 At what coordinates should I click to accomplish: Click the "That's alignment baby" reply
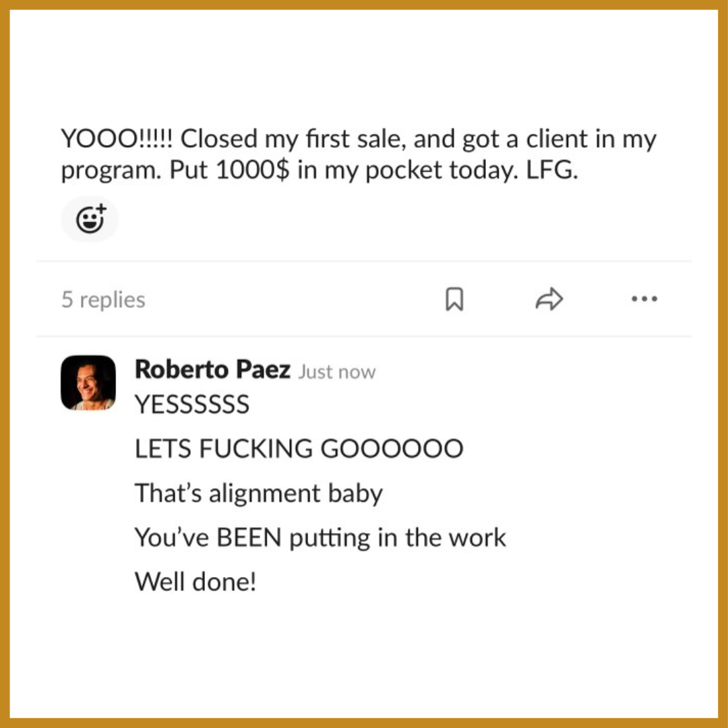click(258, 493)
